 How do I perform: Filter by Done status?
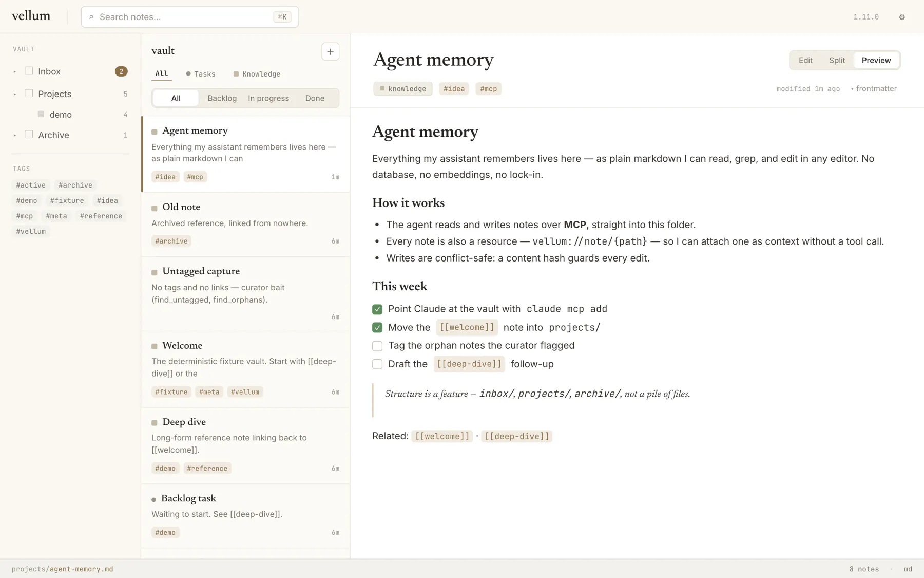[x=315, y=98]
